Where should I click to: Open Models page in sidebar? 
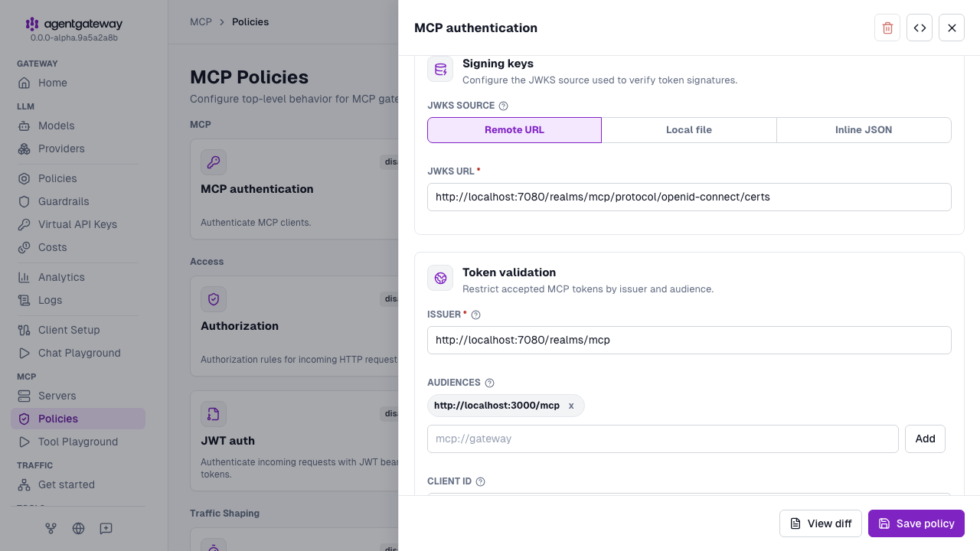(78, 126)
